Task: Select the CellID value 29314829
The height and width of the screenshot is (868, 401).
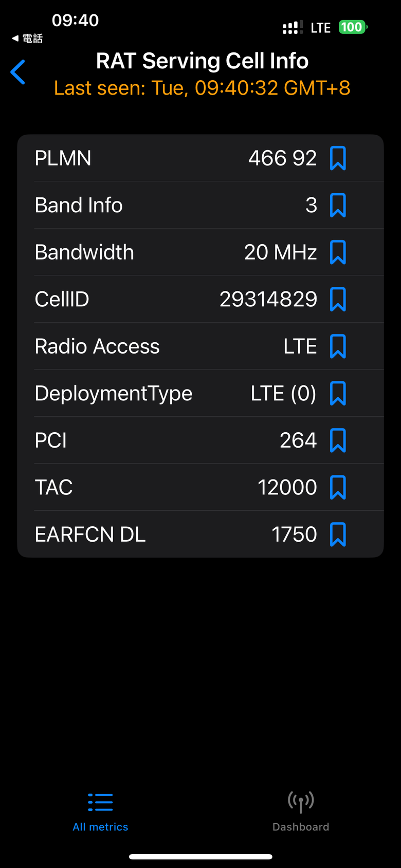Action: (x=268, y=299)
